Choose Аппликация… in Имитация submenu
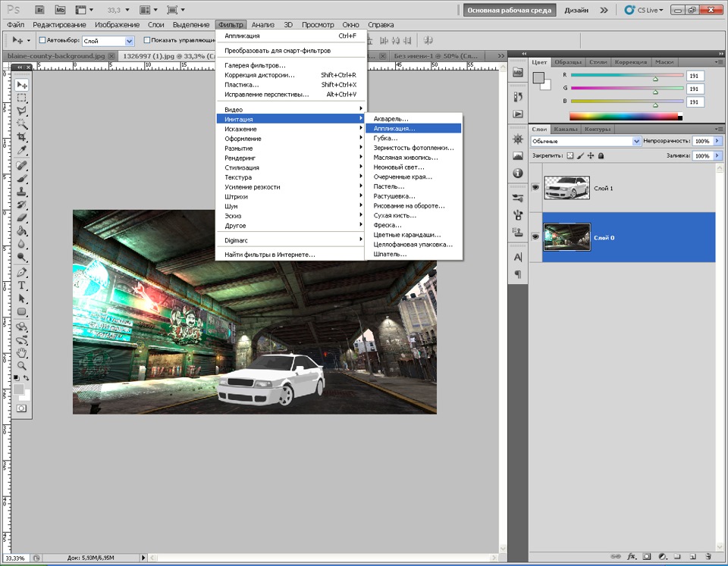728x566 pixels. coord(413,129)
